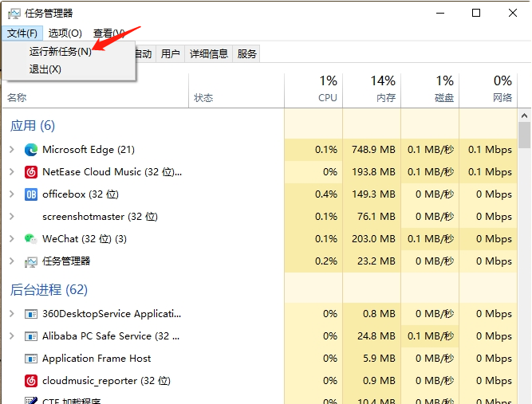Image resolution: width=532 pixels, height=404 pixels.
Task: Expand the screenshotmaster process row
Action: [12, 217]
